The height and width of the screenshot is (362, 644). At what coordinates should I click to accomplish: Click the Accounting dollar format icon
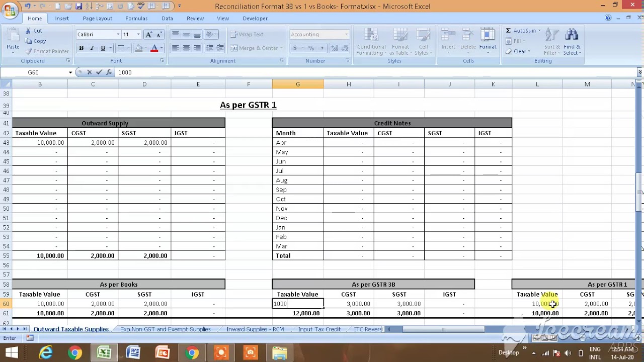click(x=295, y=48)
